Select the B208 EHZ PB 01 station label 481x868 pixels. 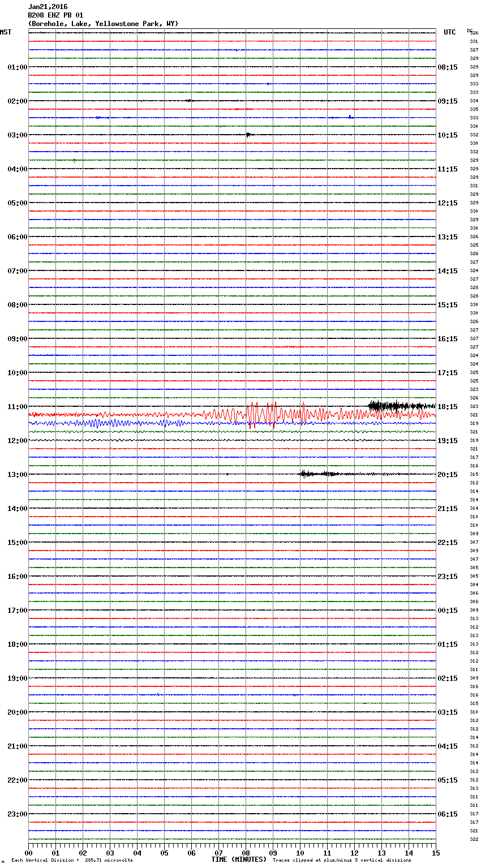55,15
